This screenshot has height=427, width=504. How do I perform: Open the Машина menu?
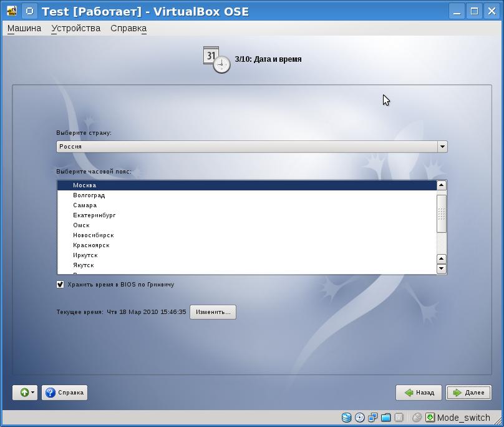[24, 28]
